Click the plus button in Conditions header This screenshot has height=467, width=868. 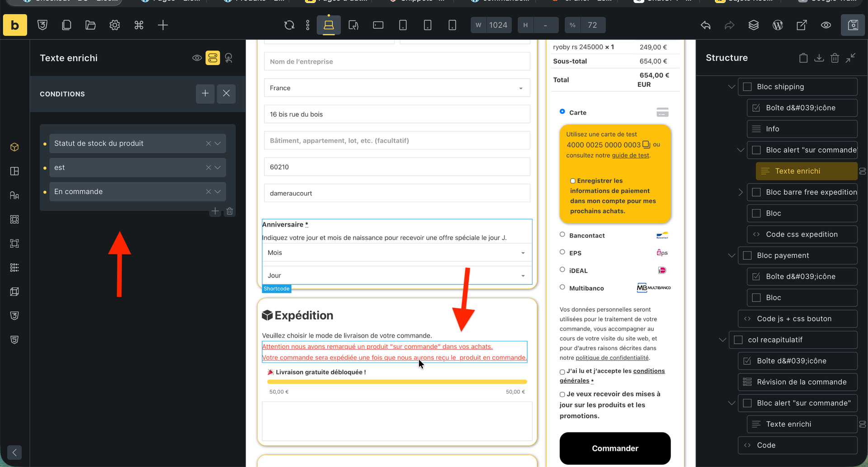tap(205, 94)
